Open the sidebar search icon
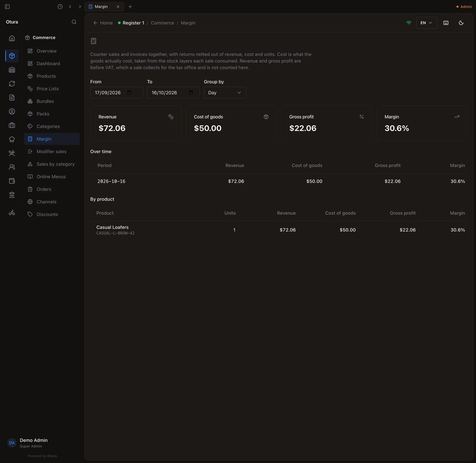 (x=74, y=22)
